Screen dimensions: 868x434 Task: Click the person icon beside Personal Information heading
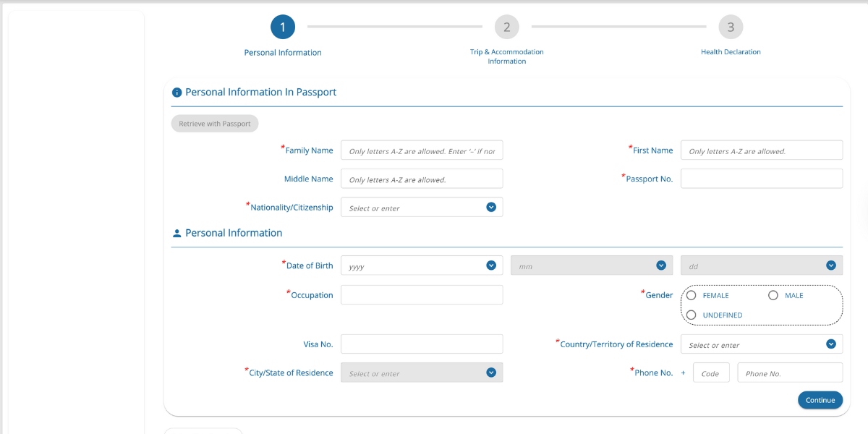tap(176, 234)
